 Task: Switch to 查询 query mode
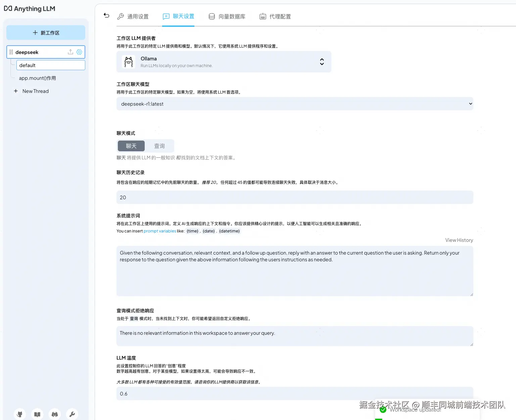(x=159, y=146)
